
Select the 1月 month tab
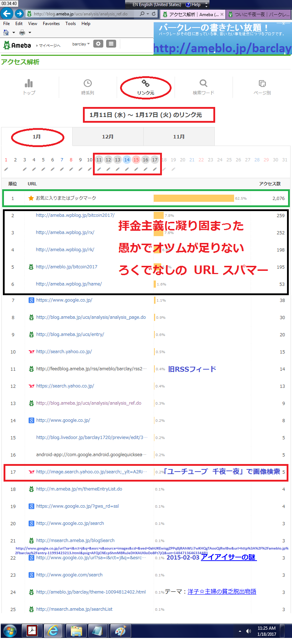coord(36,137)
